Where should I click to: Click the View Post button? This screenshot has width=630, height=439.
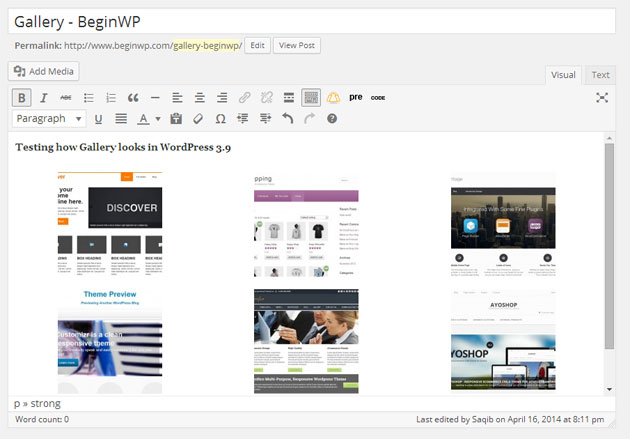tap(297, 45)
